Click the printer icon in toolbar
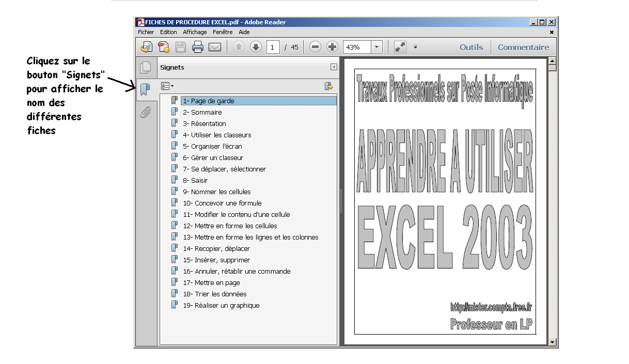 (197, 48)
